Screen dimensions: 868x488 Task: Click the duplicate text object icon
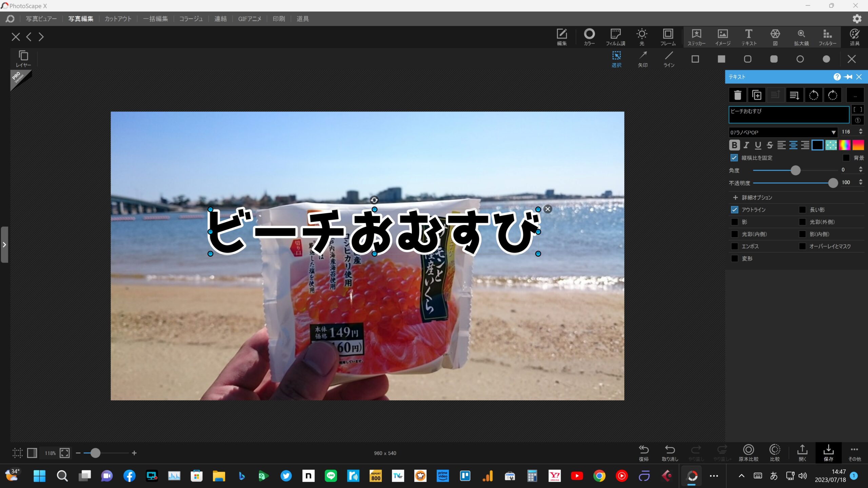tap(756, 95)
